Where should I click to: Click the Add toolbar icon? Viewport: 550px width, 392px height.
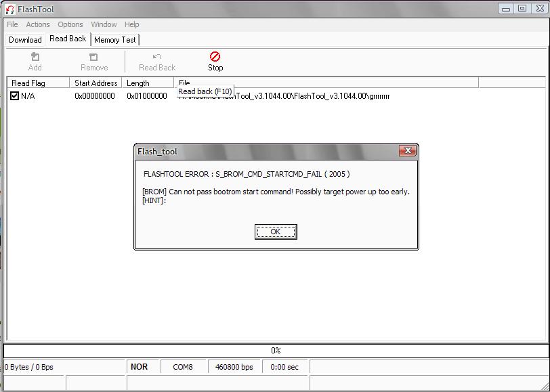tap(35, 57)
